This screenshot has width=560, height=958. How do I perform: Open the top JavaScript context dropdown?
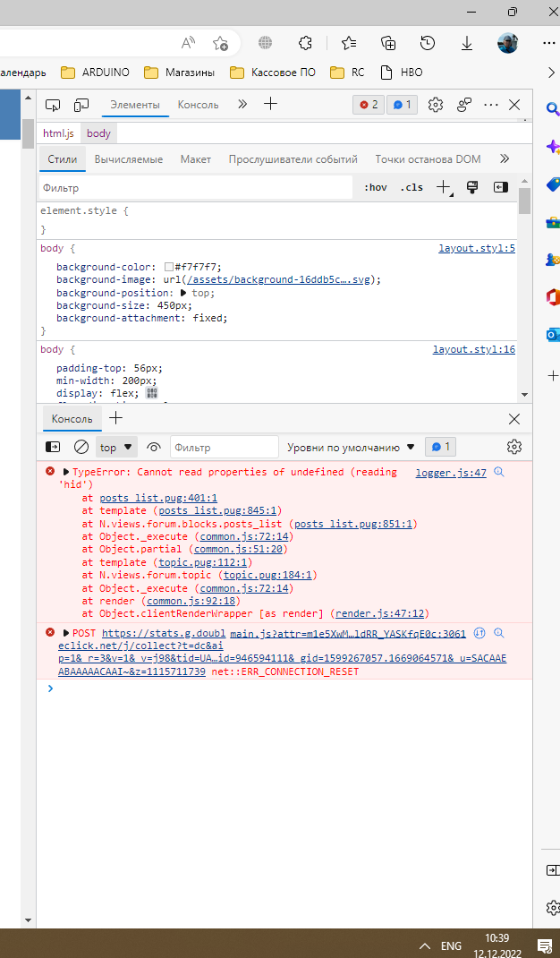[116, 447]
